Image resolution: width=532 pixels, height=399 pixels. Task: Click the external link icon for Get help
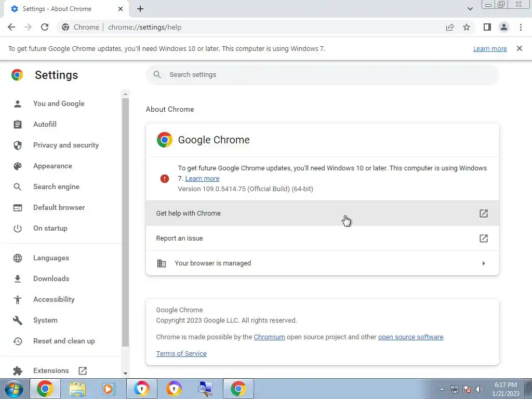coord(484,214)
